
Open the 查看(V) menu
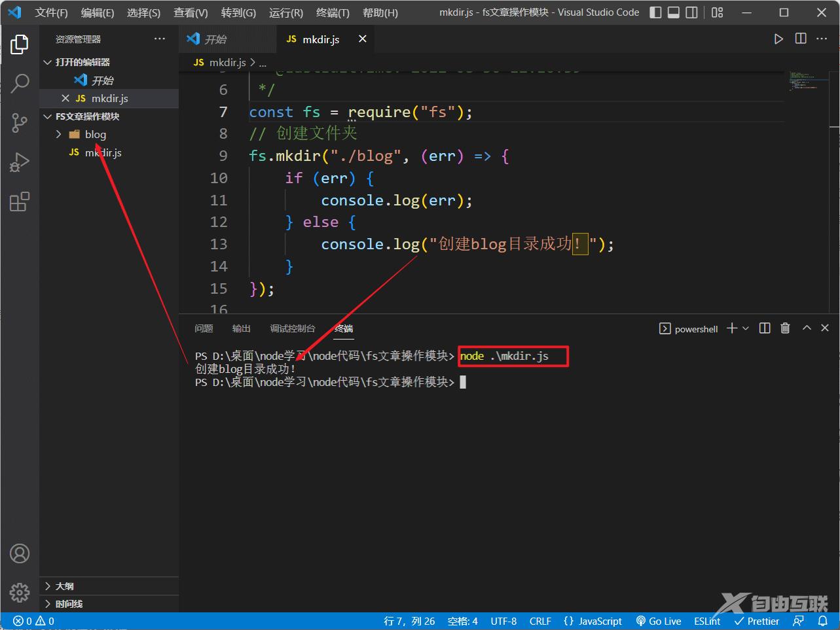[x=191, y=12]
